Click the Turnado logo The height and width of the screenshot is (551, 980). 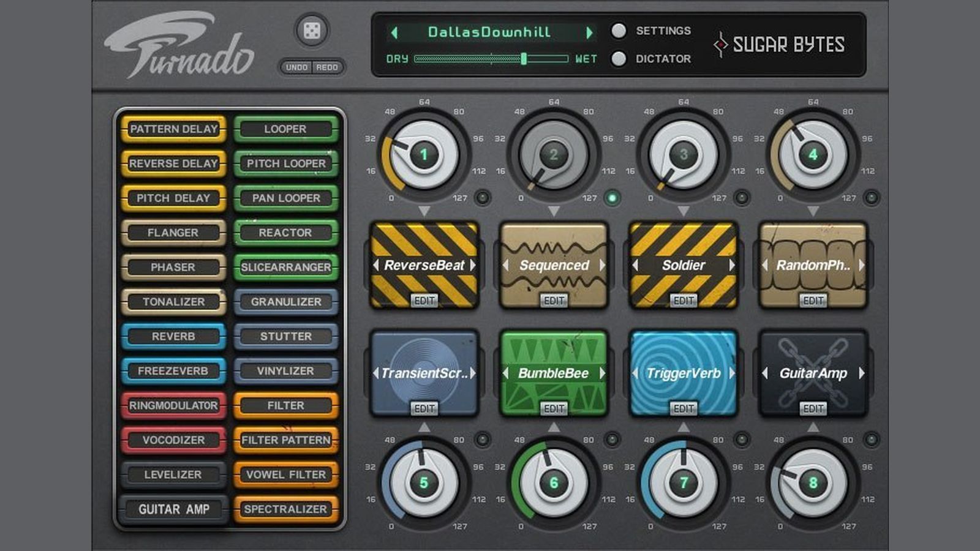pyautogui.click(x=179, y=46)
